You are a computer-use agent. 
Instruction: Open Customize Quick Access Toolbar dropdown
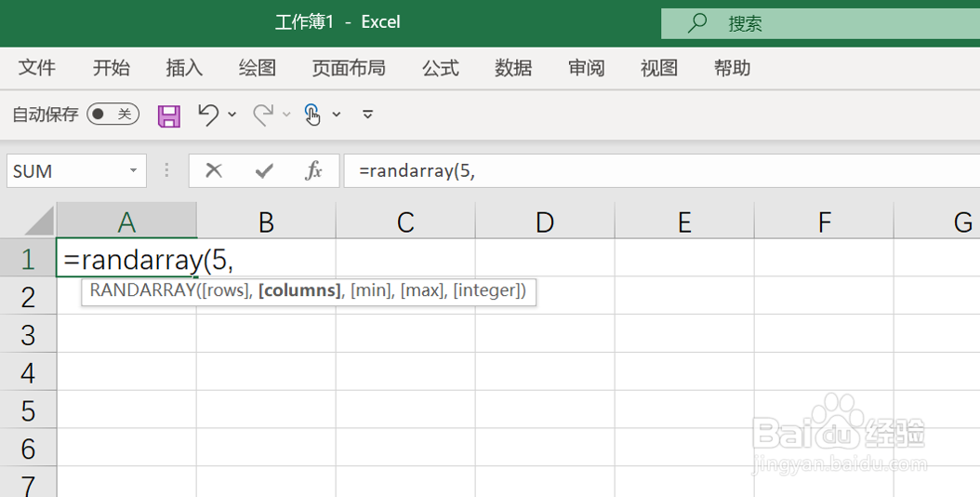click(368, 114)
